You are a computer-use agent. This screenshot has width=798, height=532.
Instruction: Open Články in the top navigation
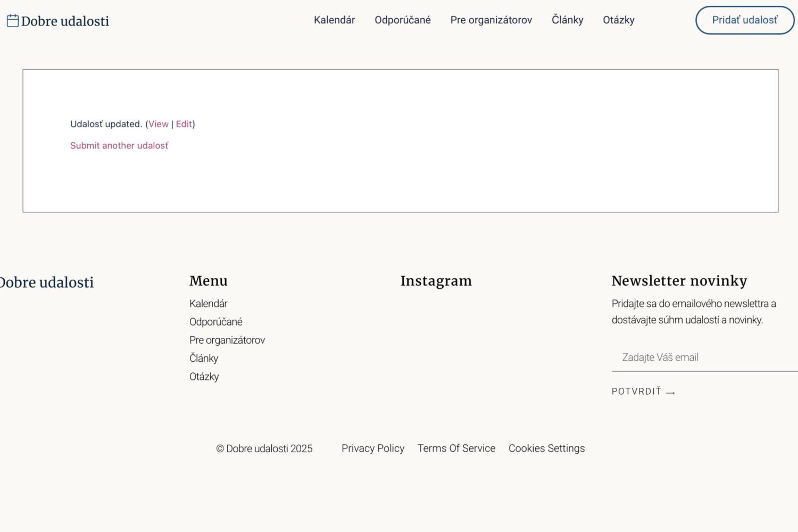pos(567,20)
